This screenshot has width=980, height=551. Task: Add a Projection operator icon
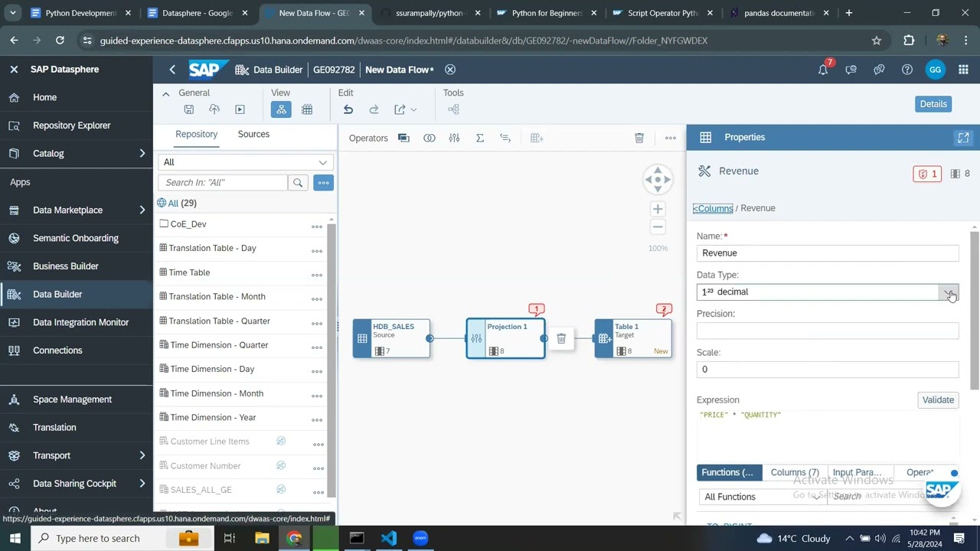[455, 138]
